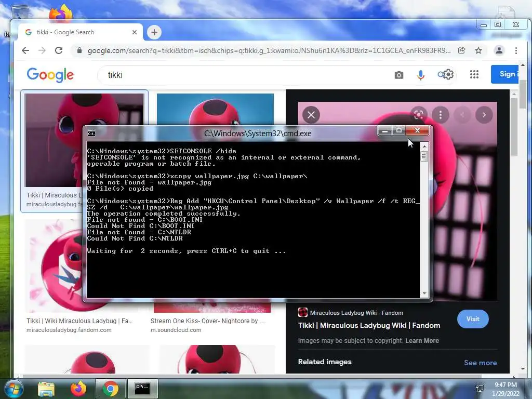
Task: Click the Recycle Bin desktop icon
Action: [x=20, y=11]
